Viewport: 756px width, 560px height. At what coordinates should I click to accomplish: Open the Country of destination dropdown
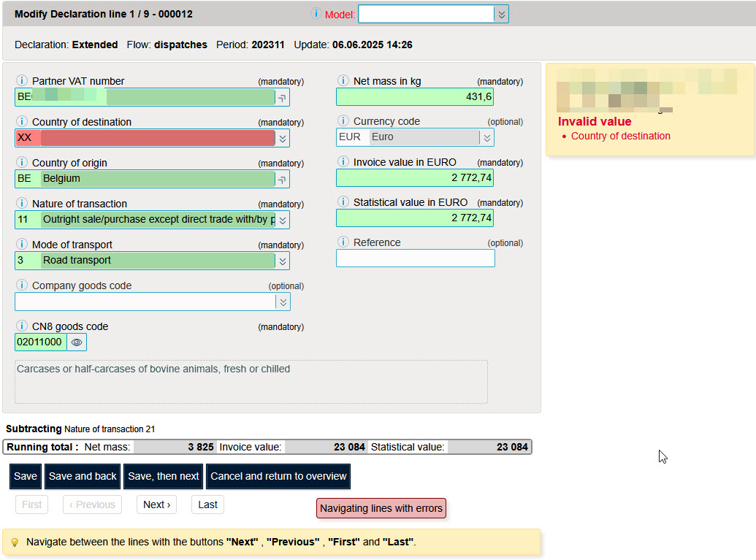coord(282,138)
